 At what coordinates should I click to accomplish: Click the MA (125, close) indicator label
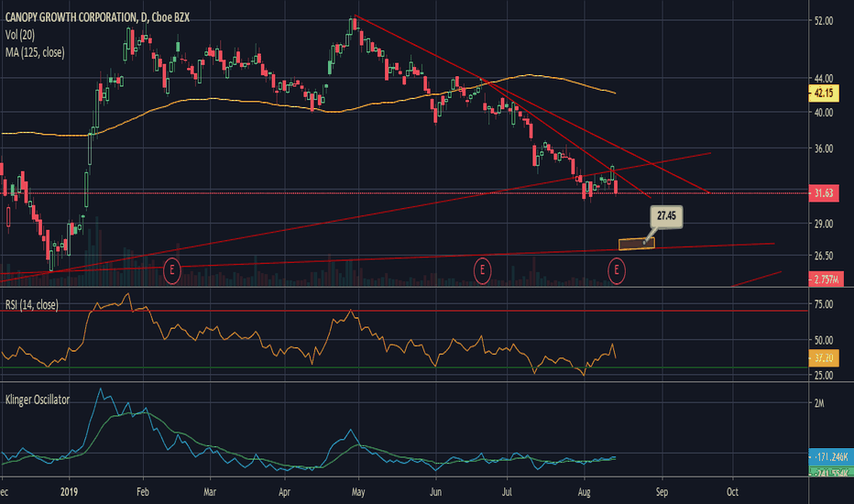click(x=35, y=52)
